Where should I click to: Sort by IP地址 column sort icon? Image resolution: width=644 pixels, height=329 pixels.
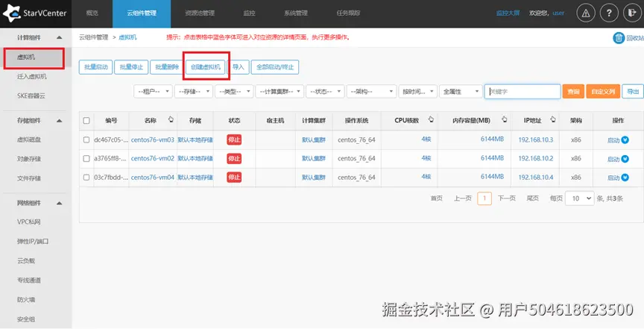[x=553, y=119]
